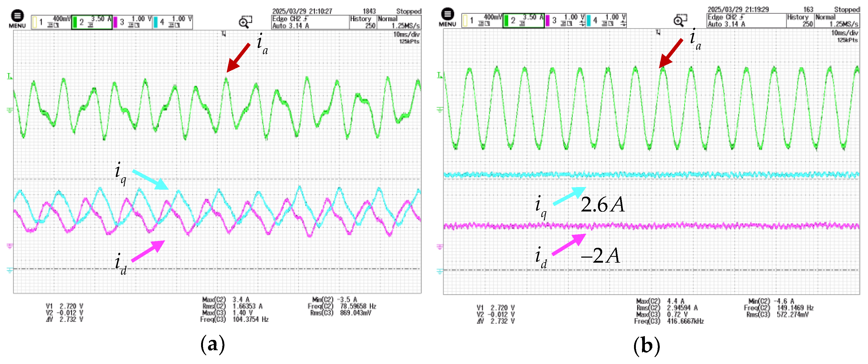The image size is (868, 364).
Task: Click trigger position marker atop scope (a) grid
Action: point(224,33)
